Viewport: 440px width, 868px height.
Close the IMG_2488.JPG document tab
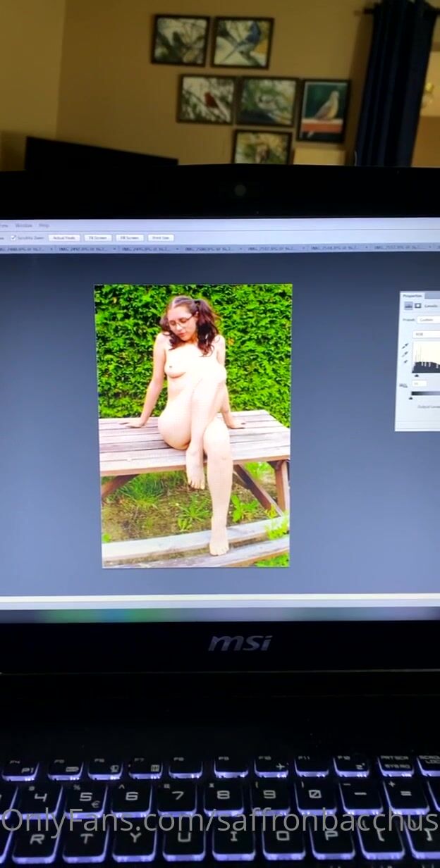coord(51,249)
